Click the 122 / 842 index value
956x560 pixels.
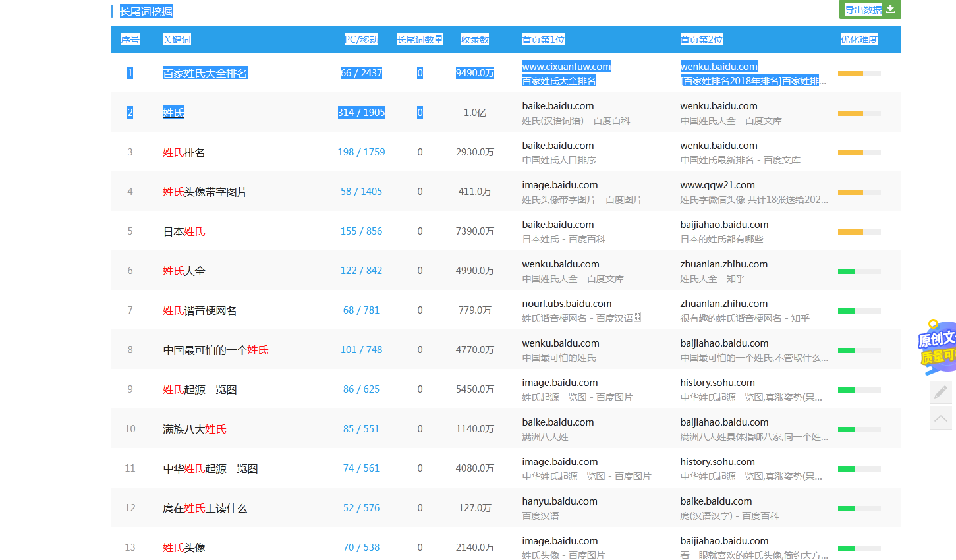click(361, 271)
